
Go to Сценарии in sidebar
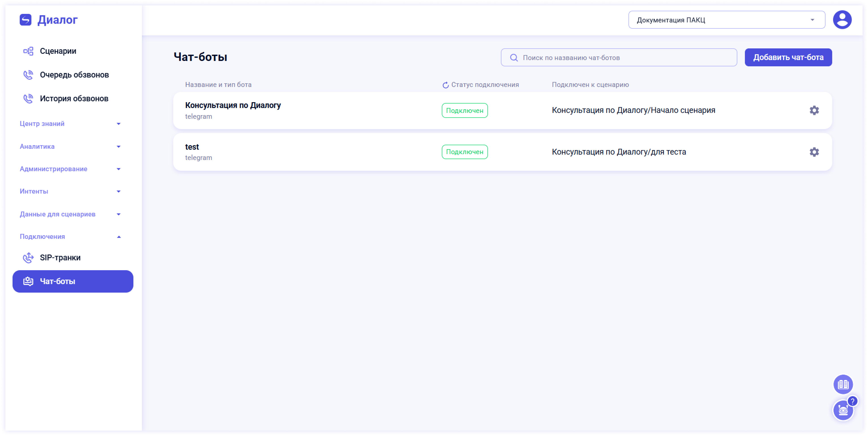tap(58, 51)
